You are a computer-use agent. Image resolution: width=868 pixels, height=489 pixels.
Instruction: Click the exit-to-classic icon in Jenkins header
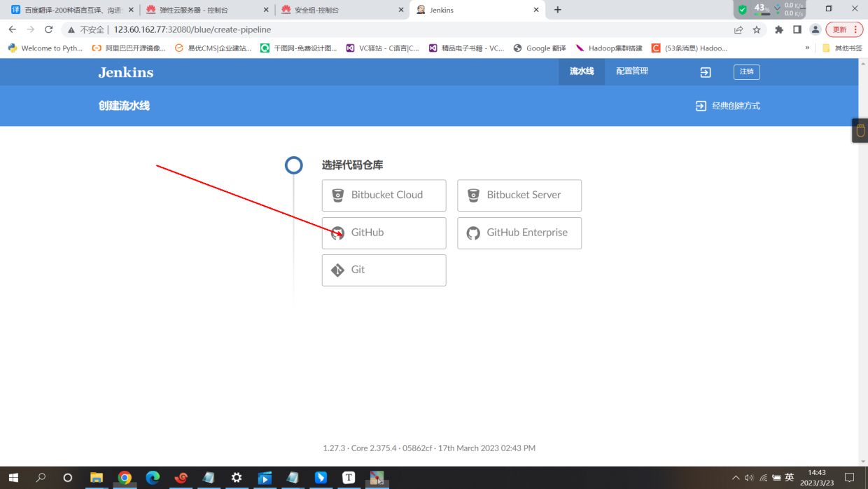[x=706, y=72]
